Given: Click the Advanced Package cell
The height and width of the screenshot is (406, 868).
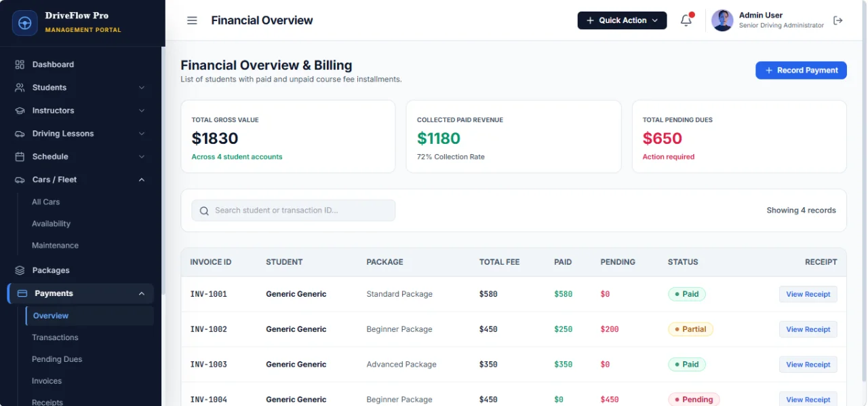Looking at the screenshot, I should click(x=401, y=365).
